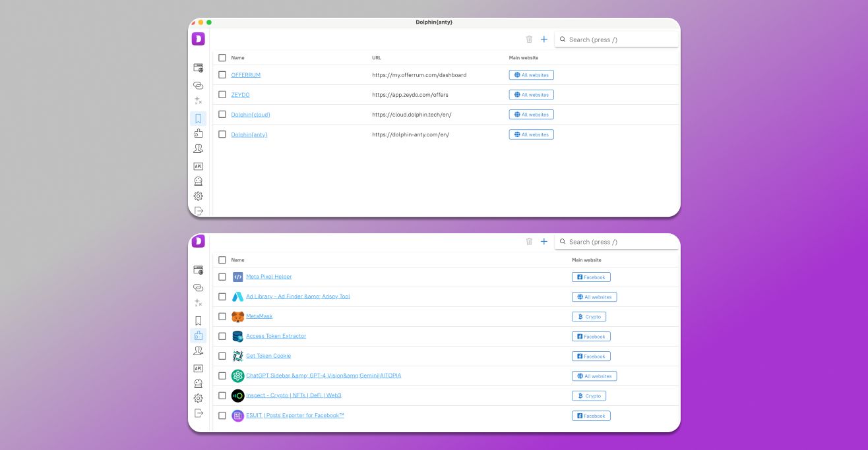Click the Facebook tag for FSUIT Posts Exporter
This screenshot has width=868, height=450.
click(591, 416)
